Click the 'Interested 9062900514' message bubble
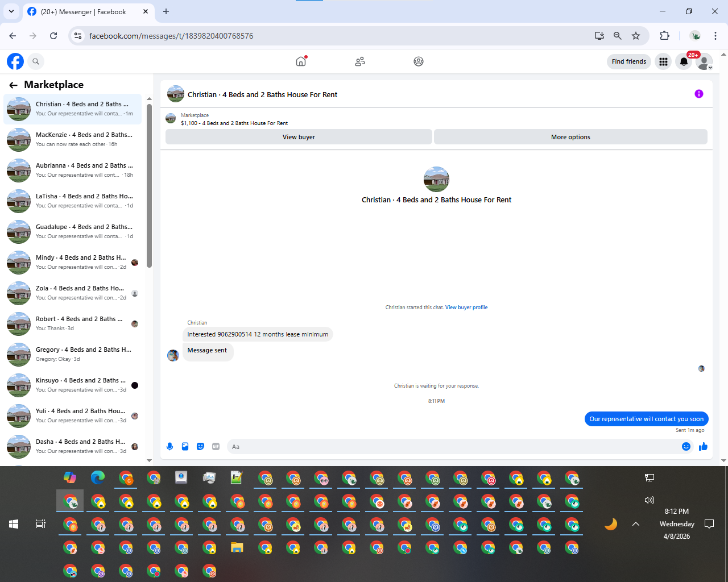This screenshot has height=582, width=728. [258, 334]
